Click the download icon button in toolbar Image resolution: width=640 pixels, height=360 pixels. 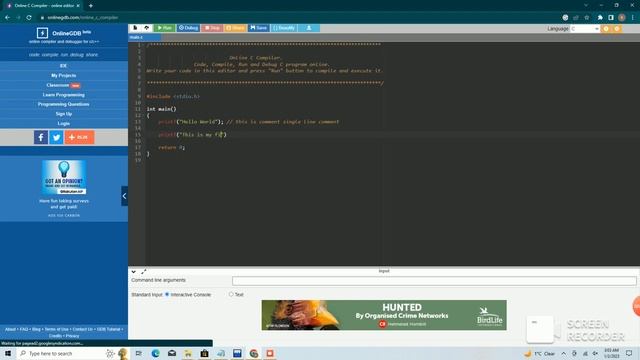(x=309, y=28)
